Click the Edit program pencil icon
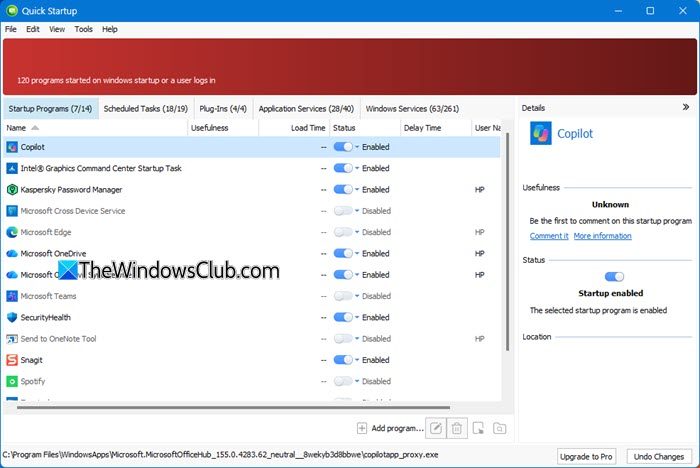 pos(436,429)
